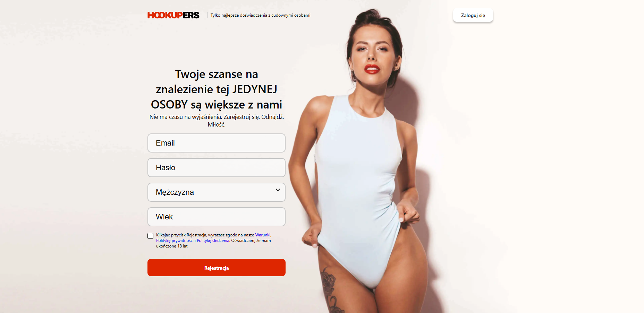Open the Zaloguj się login button
The height and width of the screenshot is (313, 644).
point(473,15)
